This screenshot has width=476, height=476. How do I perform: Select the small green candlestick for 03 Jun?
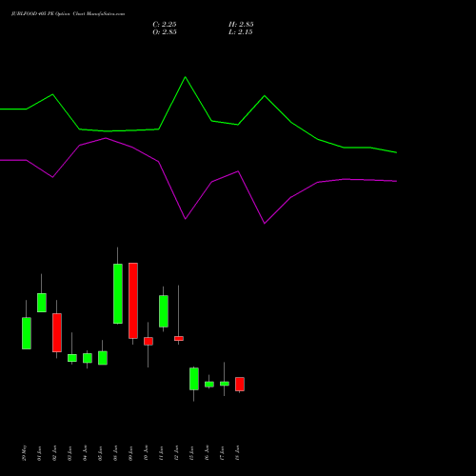coord(72,358)
